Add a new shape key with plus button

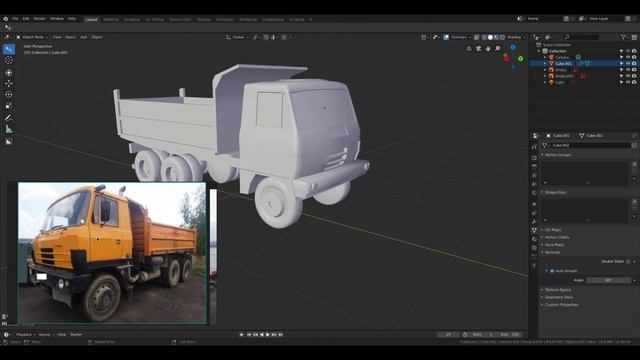click(634, 202)
